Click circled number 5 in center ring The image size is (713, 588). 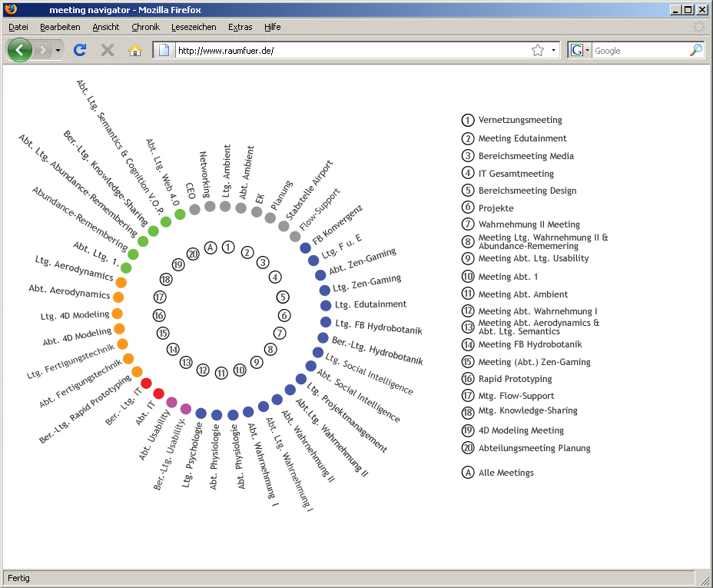click(x=283, y=297)
